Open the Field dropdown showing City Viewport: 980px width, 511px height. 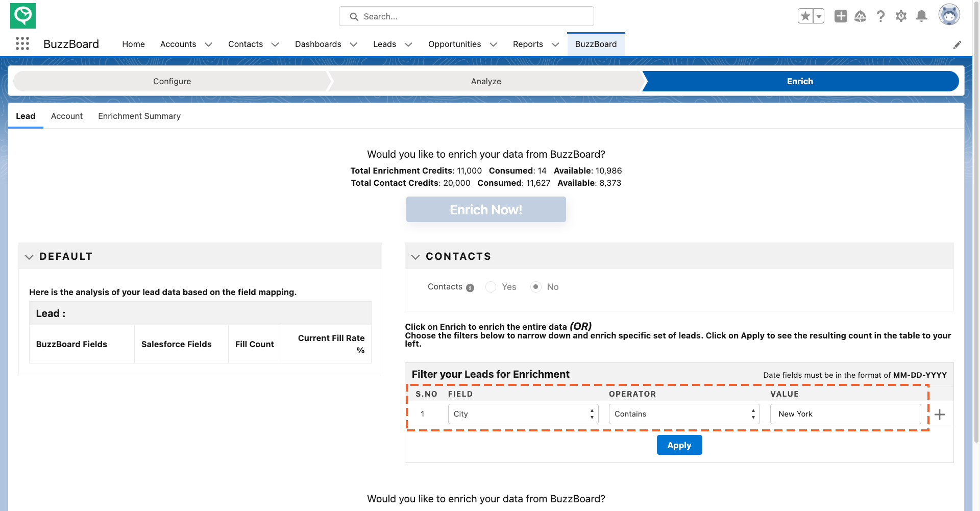pos(523,414)
